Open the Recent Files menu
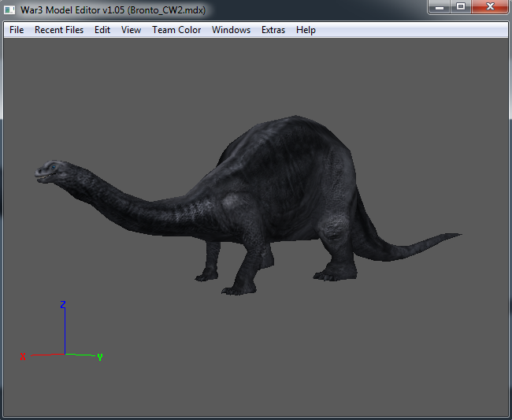 (59, 30)
